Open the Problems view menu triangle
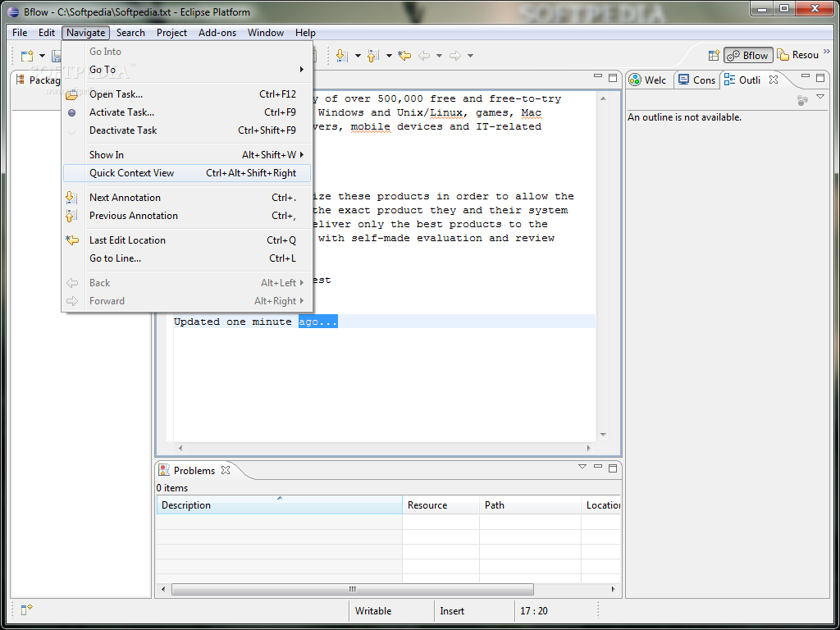 [x=582, y=467]
